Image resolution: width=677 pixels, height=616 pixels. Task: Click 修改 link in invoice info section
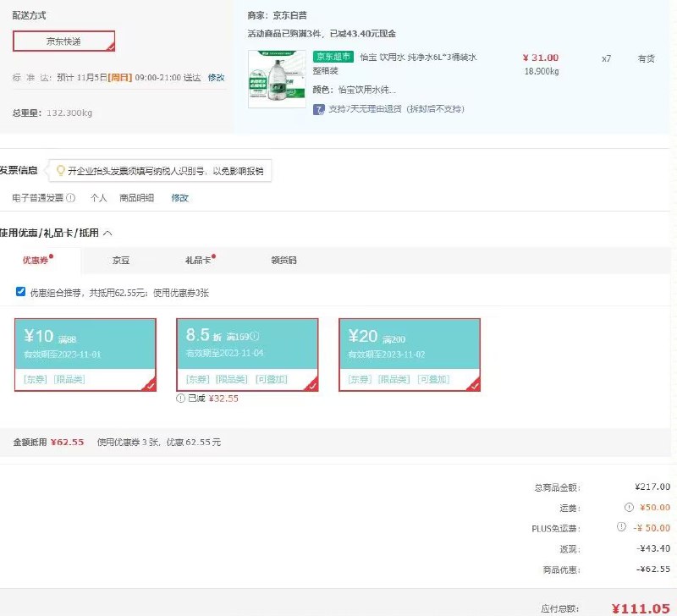(179, 198)
